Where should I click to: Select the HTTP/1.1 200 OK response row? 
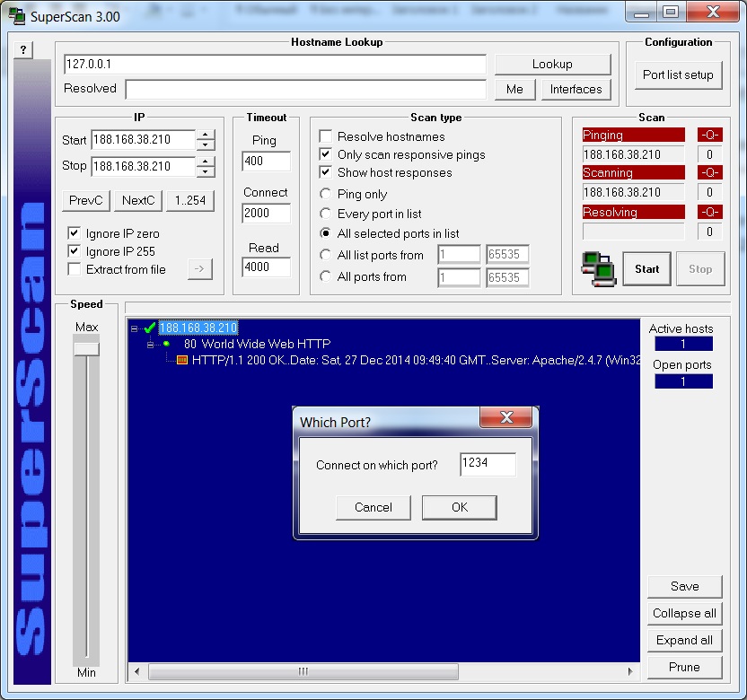coord(416,360)
